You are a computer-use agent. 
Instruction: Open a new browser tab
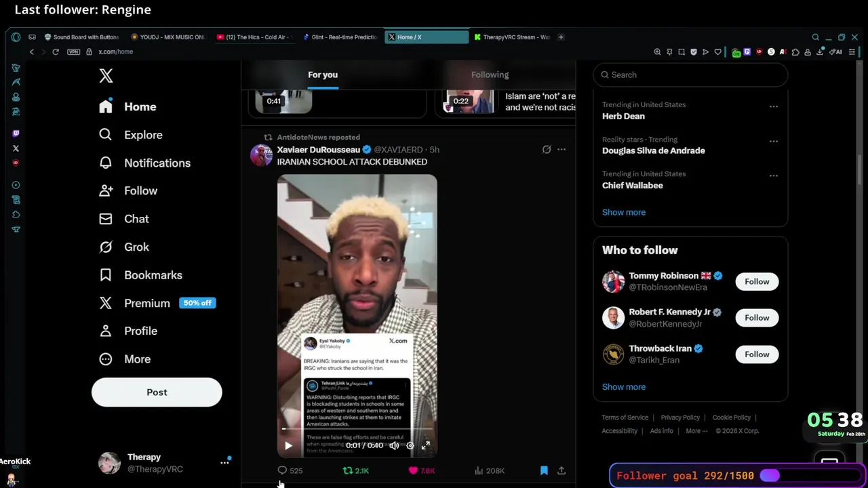point(561,37)
